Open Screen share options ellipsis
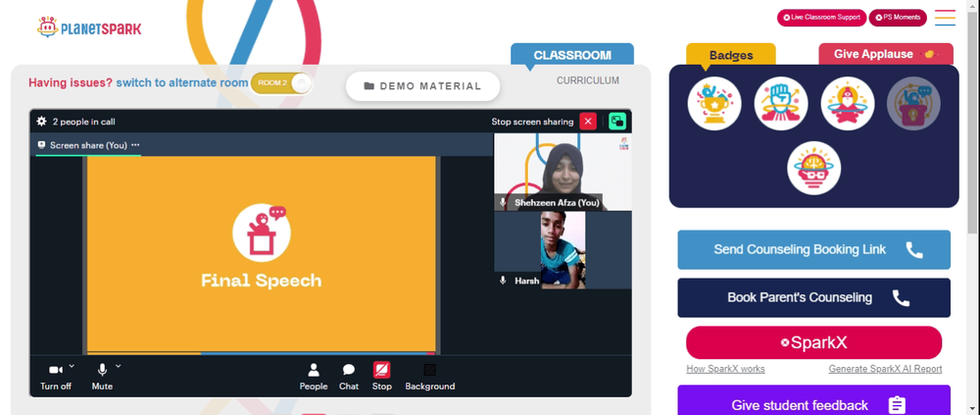Screen dimensions: 980x415 pos(135,145)
